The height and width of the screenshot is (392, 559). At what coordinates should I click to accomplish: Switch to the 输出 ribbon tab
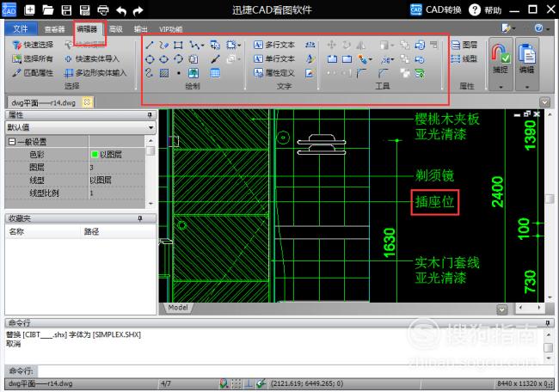click(x=140, y=29)
